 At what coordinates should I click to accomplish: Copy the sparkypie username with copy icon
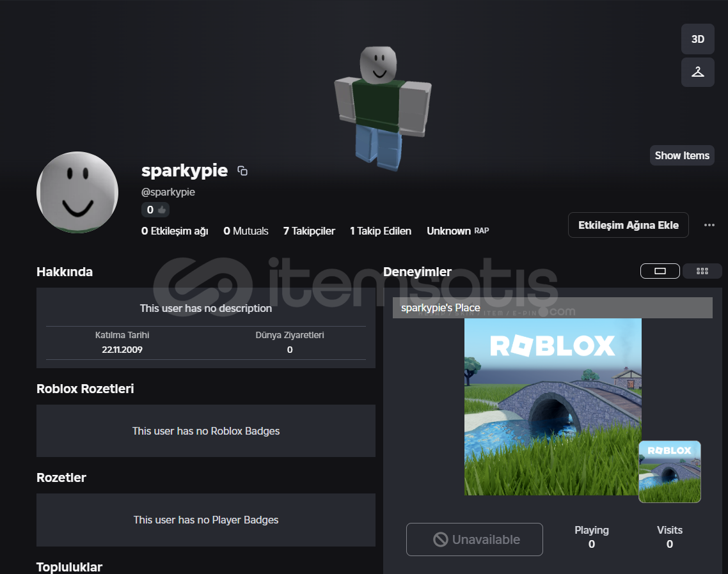tap(242, 171)
